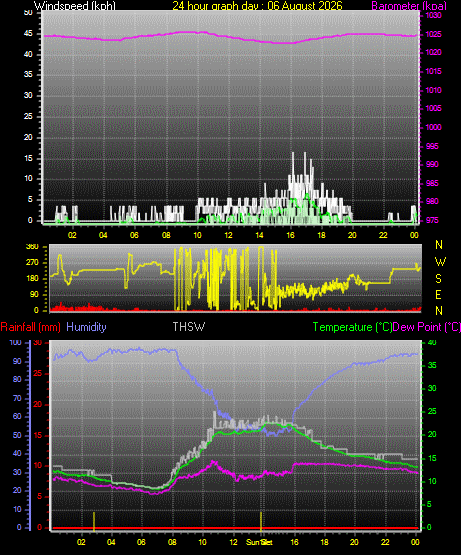Viewport: 461px width, 555px height.
Task: Click the W wind direction label
Action: 440,262
